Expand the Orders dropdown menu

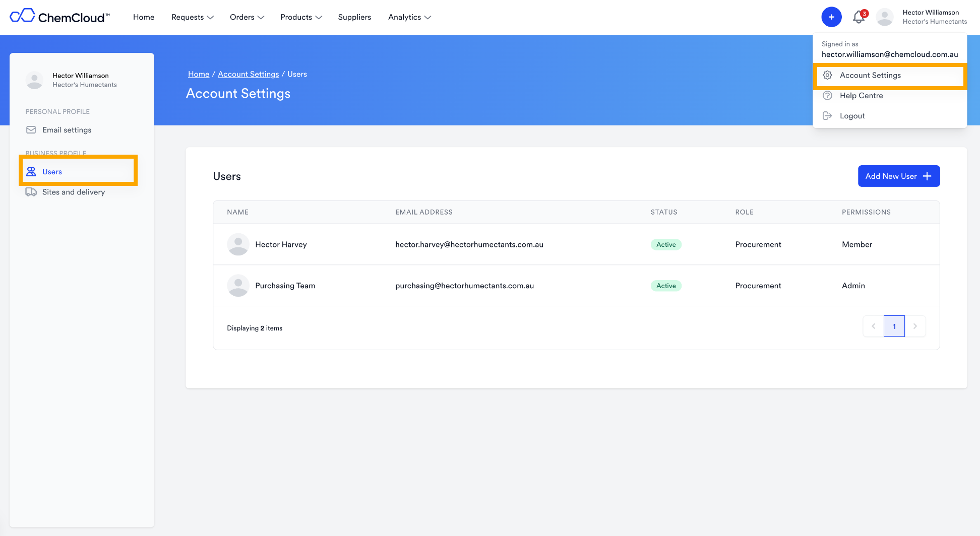247,17
